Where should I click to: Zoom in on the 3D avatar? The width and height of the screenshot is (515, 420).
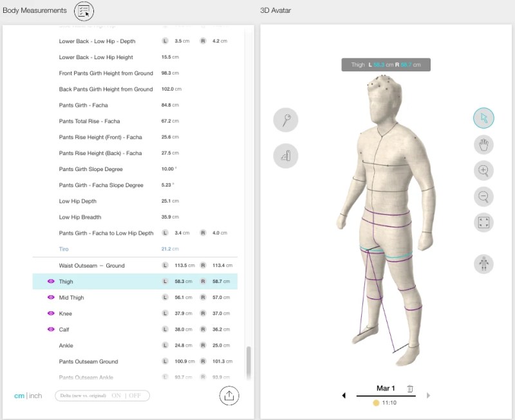483,170
